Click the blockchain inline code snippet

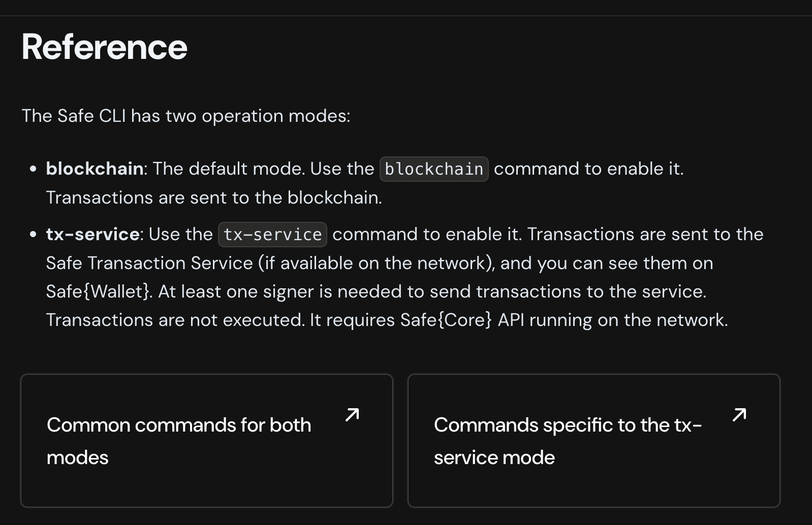point(434,169)
